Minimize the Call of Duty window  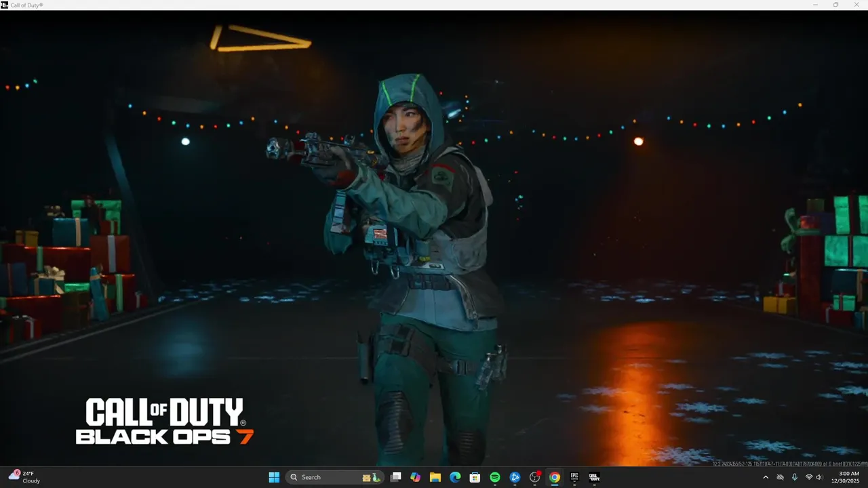[816, 5]
